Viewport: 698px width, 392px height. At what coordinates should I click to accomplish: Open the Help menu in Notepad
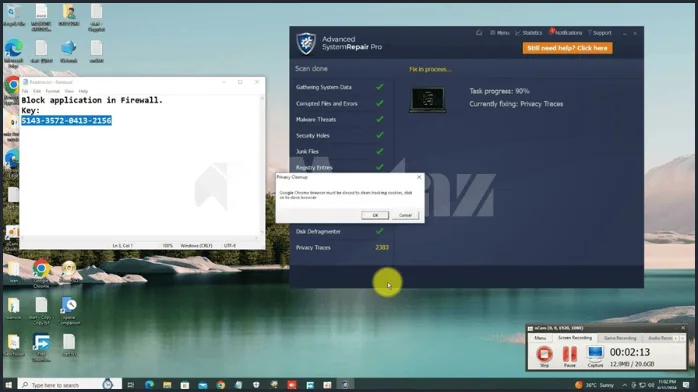click(x=83, y=91)
